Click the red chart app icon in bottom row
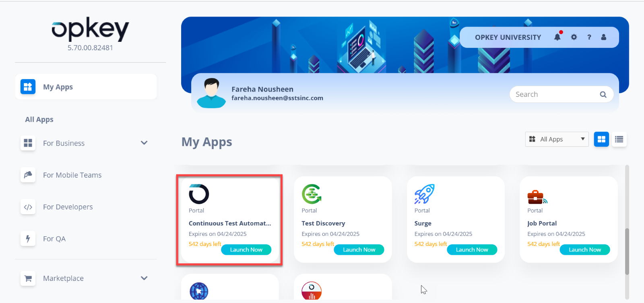The width and height of the screenshot is (644, 303). pyautogui.click(x=312, y=291)
